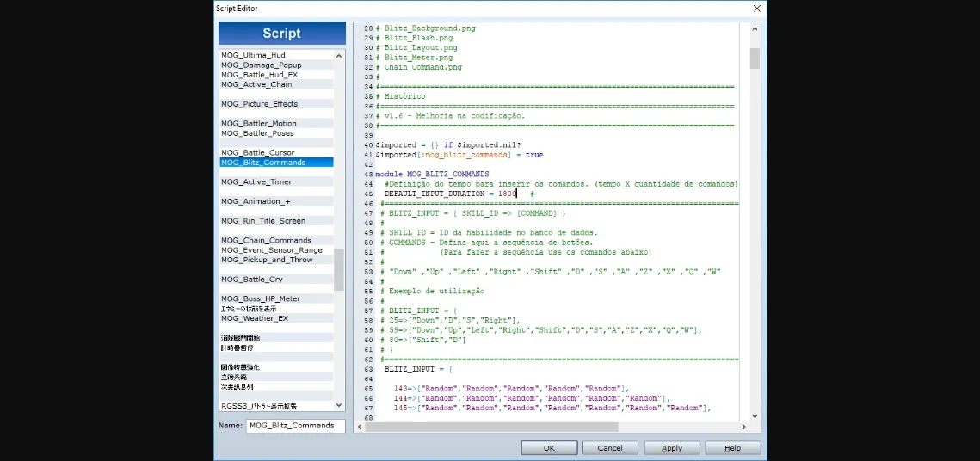
Task: Click the code editor scroll-left arrow
Action: point(359,427)
